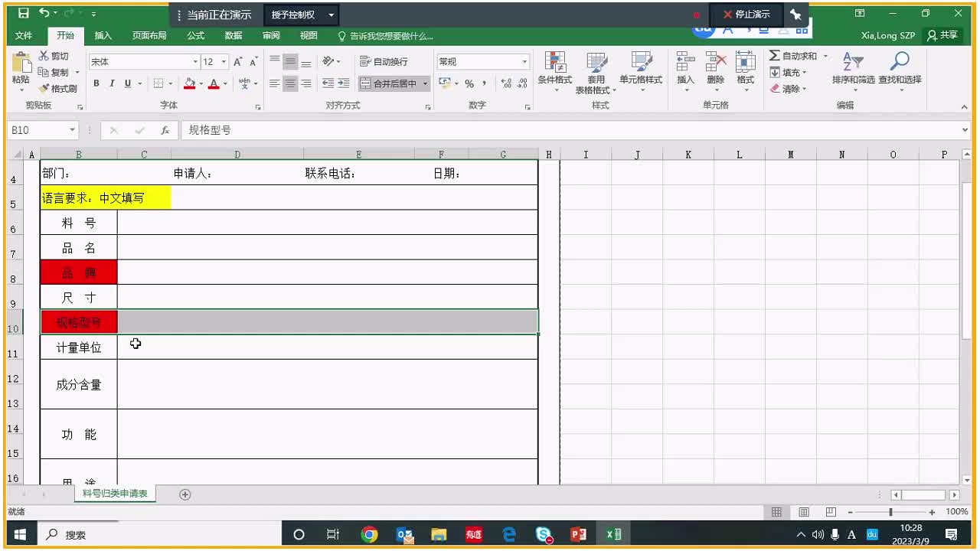This screenshot has width=980, height=551.
Task: Switch to the Data (数据) tab
Action: (x=234, y=35)
